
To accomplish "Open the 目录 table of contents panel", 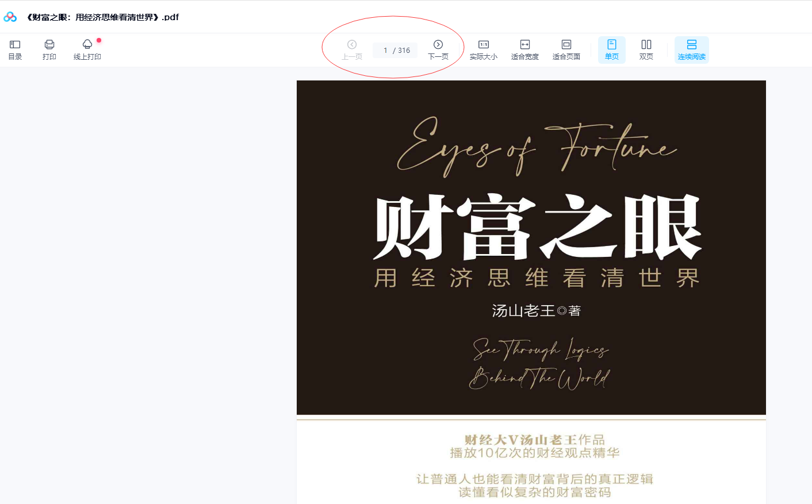I will (x=15, y=49).
